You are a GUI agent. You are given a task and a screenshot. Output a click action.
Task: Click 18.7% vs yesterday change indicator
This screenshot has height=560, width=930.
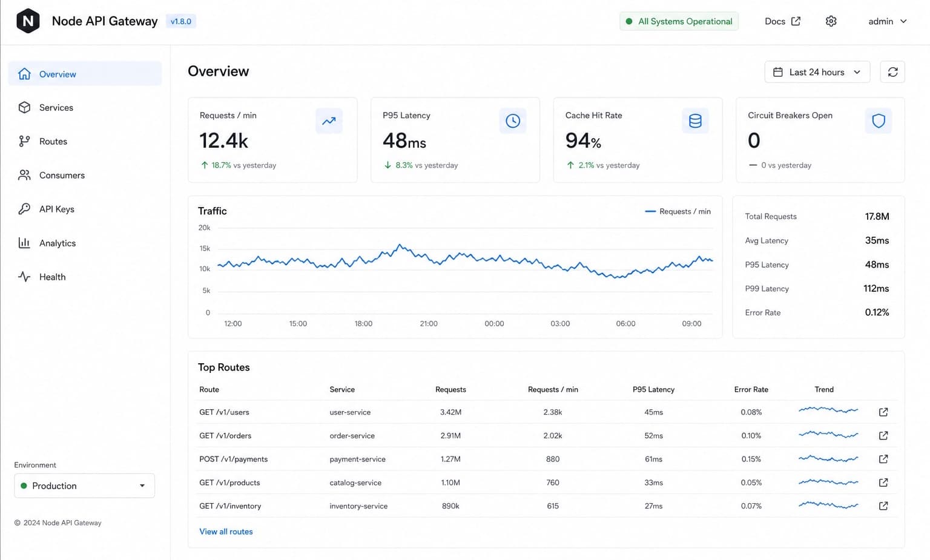point(238,165)
